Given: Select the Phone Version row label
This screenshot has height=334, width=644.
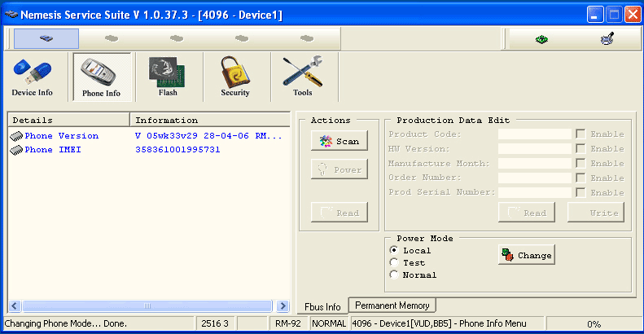Looking at the screenshot, I should (x=62, y=136).
